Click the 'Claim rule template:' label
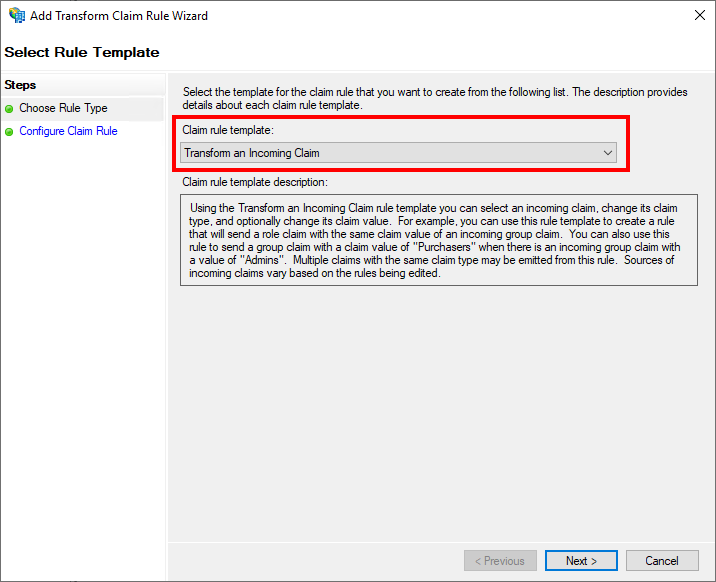The image size is (716, 582). pyautogui.click(x=227, y=130)
